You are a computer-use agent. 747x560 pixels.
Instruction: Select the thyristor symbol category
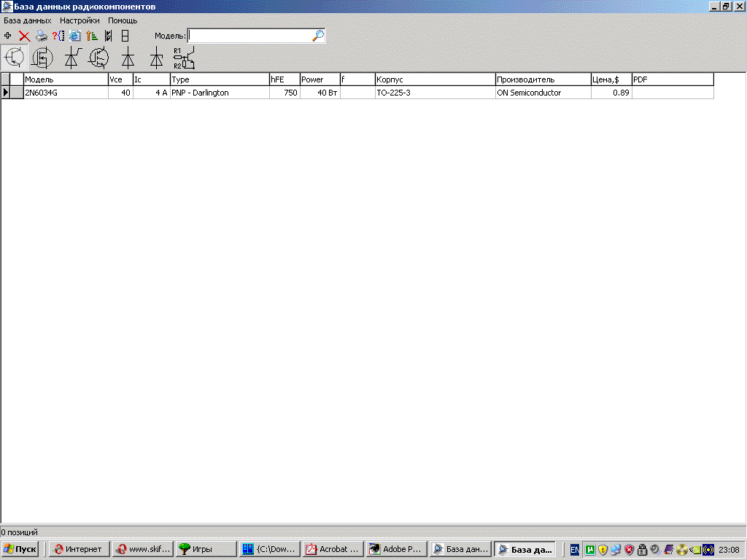(71, 57)
